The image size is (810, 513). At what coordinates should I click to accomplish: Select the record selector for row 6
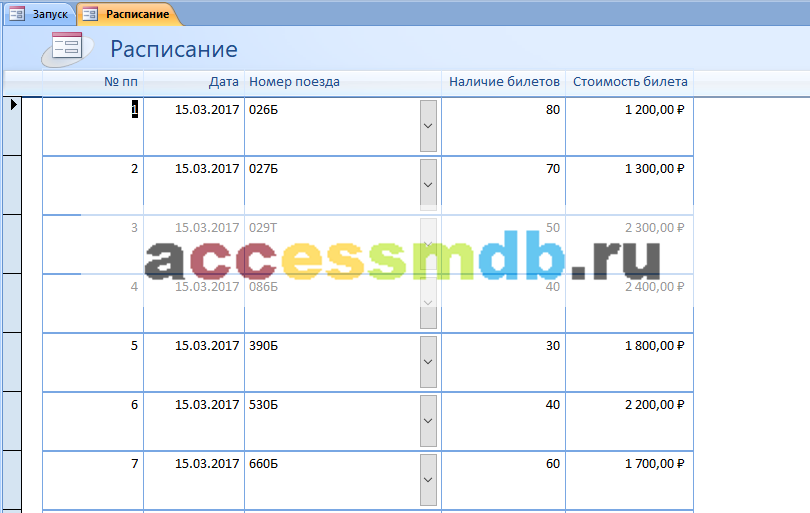[x=12, y=421]
